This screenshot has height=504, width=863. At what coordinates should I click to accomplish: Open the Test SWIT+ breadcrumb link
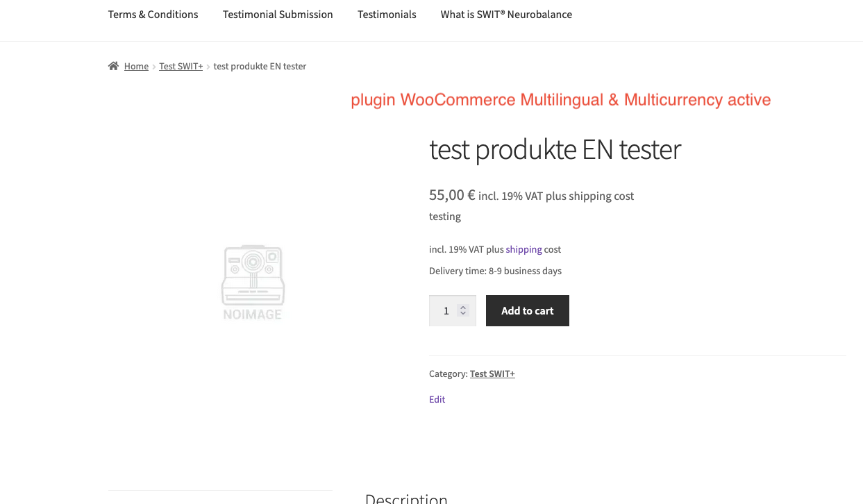coord(181,67)
